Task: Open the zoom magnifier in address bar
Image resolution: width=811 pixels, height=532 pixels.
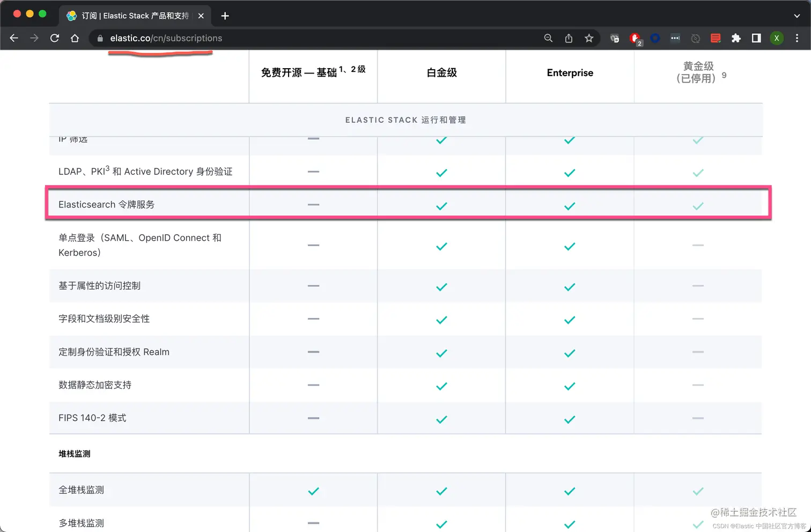Action: pos(548,38)
